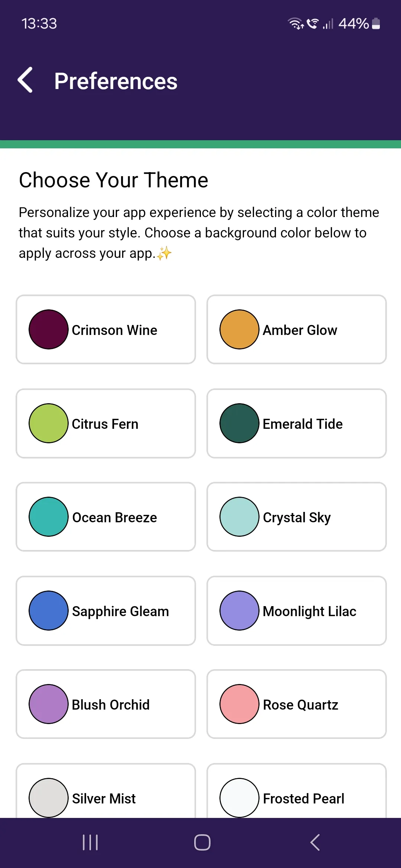The width and height of the screenshot is (401, 868).
Task: Tap the Choose Your Theme heading
Action: point(114,180)
